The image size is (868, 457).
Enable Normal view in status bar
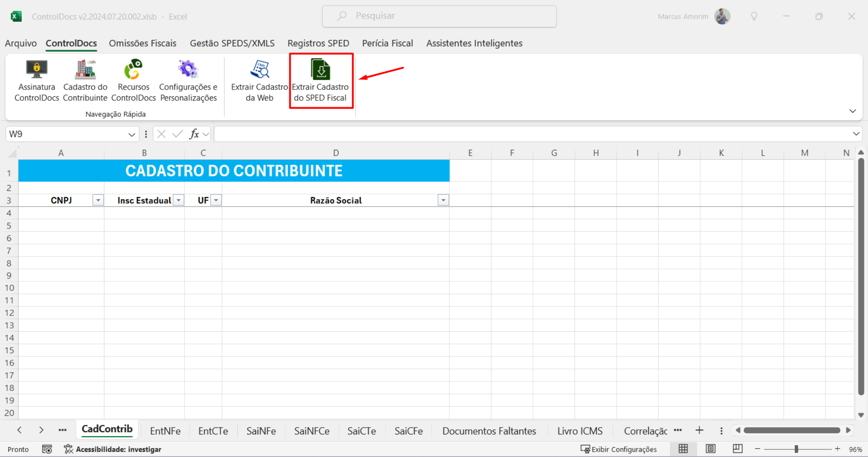coord(683,449)
